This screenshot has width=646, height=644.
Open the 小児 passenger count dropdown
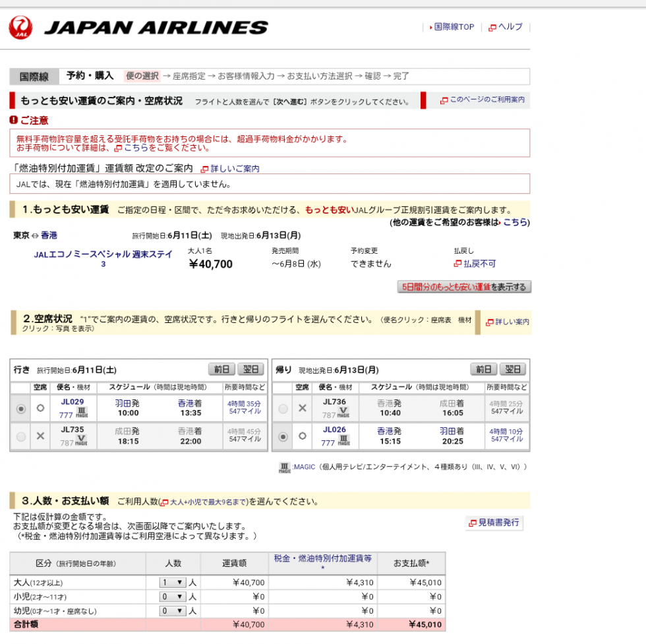coord(173,597)
